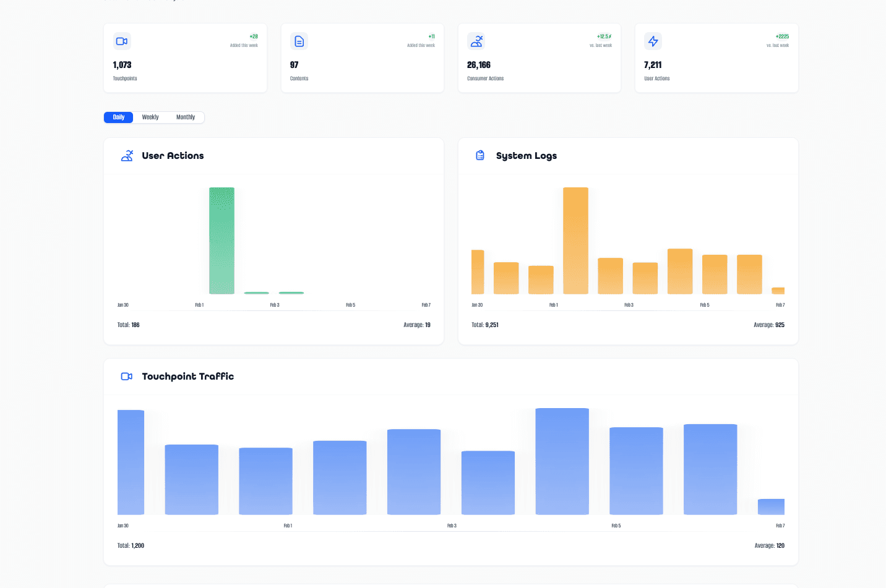
Task: Switch to the Monthly tab
Action: pyautogui.click(x=186, y=117)
